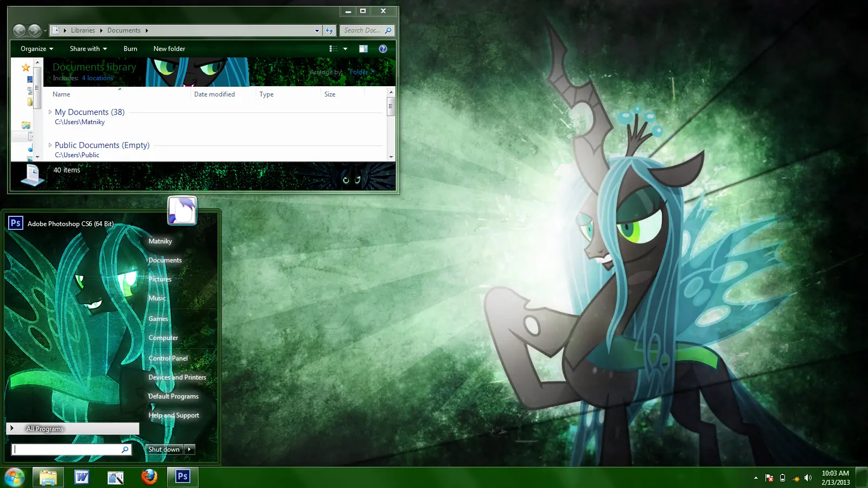Open Help and Support
Image resolution: width=868 pixels, height=488 pixels.
point(174,415)
